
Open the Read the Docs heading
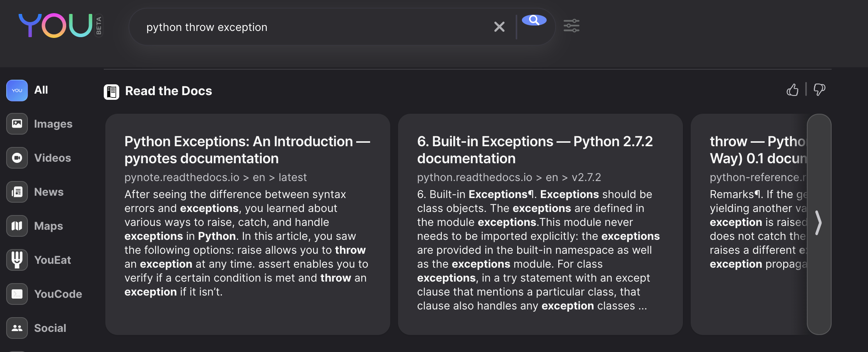point(168,91)
